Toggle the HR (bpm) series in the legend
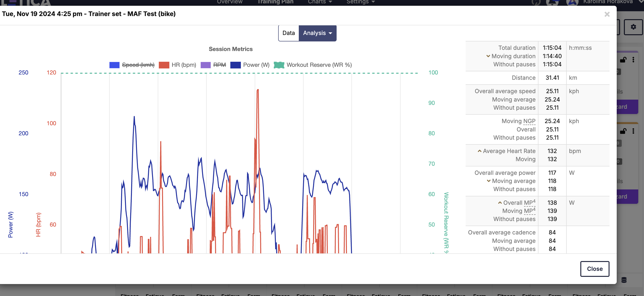The width and height of the screenshot is (644, 296). click(x=177, y=65)
